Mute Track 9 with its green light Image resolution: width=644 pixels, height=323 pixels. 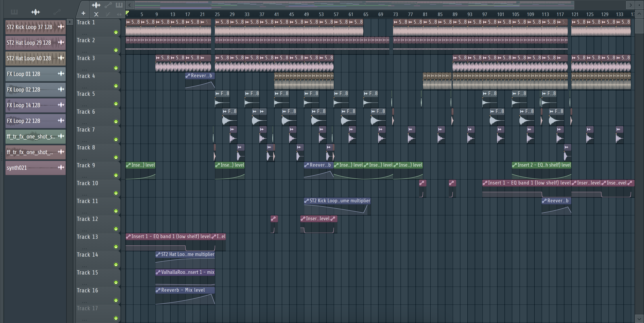116,175
